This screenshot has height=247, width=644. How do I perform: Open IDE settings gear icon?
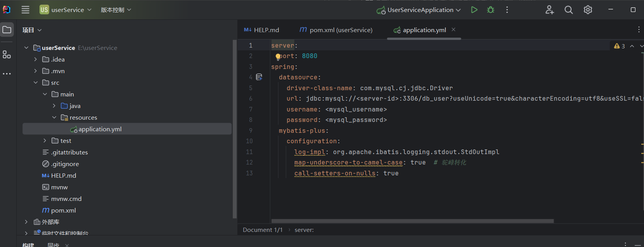pos(588,10)
